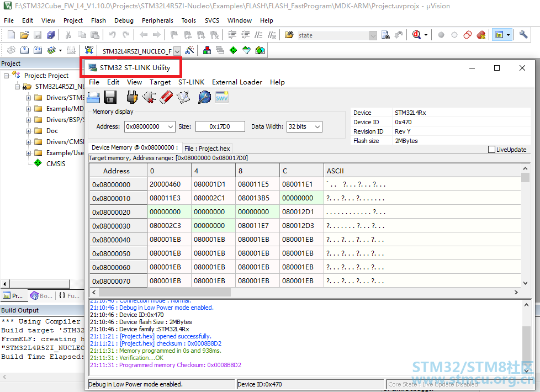Expand the Drivers/CMSIS folder node
This screenshot has height=392, width=540.
click(x=29, y=142)
